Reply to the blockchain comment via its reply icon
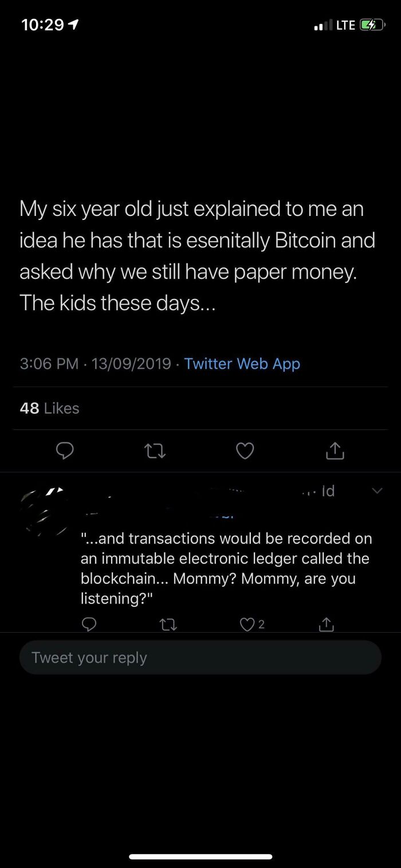Viewport: 401px width, 868px height. 89,624
